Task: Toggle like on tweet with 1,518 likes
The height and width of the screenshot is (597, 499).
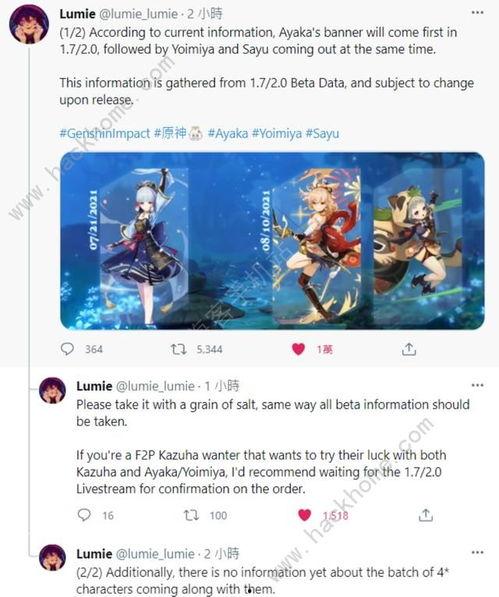Action: [305, 515]
